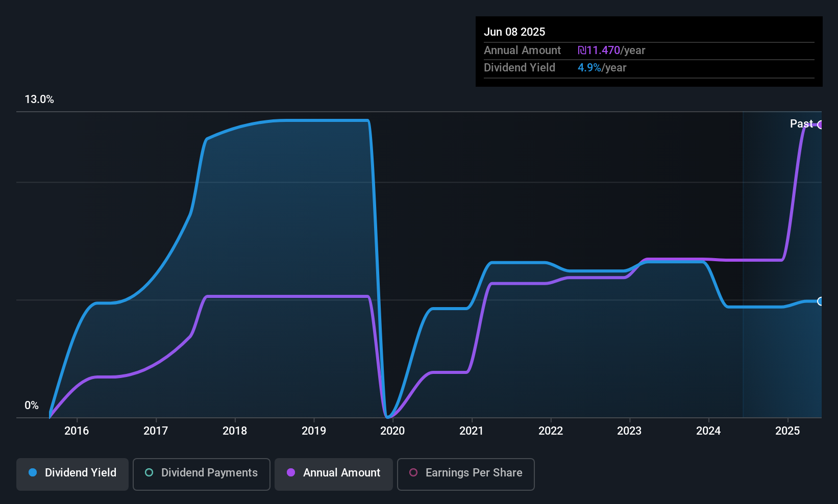The height and width of the screenshot is (504, 838).
Task: Click the ₪11.470/year annual amount value
Action: point(611,50)
